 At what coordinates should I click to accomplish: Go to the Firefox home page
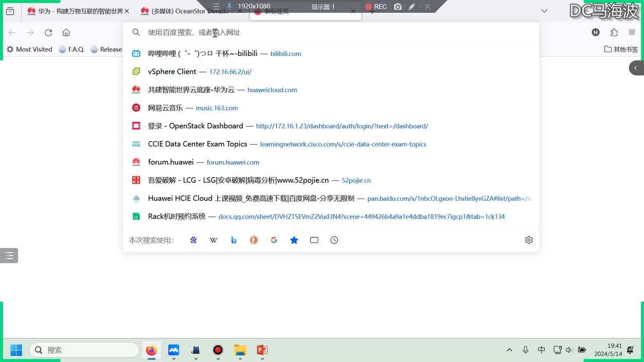tap(66, 33)
